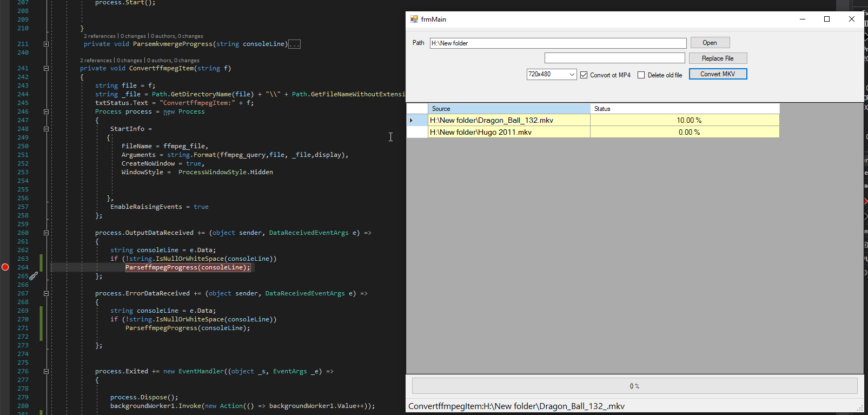Click the frmMain window title icon
This screenshot has height=415, width=868.
[414, 19]
